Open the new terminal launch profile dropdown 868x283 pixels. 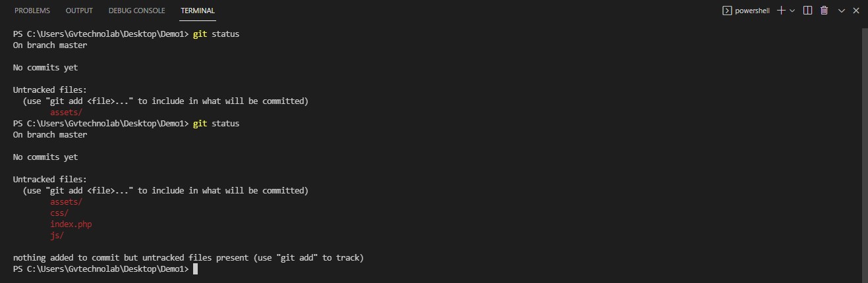[x=792, y=11]
